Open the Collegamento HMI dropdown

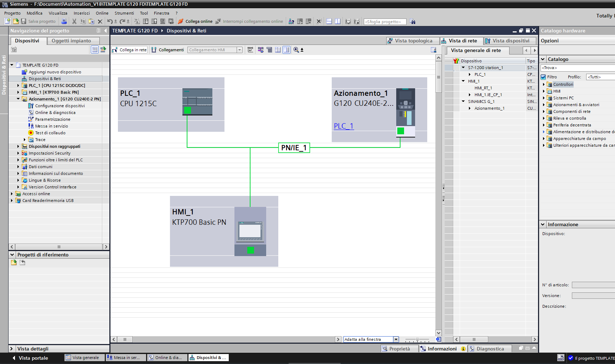pos(239,50)
